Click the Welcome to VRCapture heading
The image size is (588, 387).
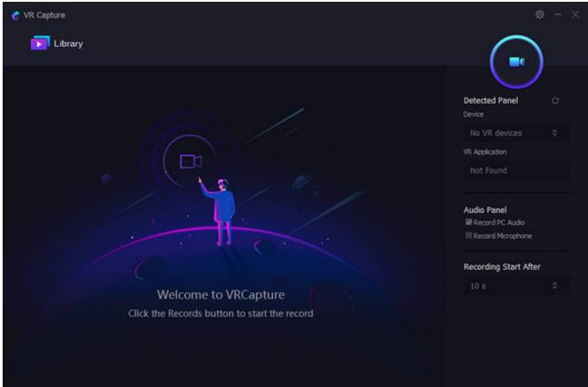tap(221, 295)
